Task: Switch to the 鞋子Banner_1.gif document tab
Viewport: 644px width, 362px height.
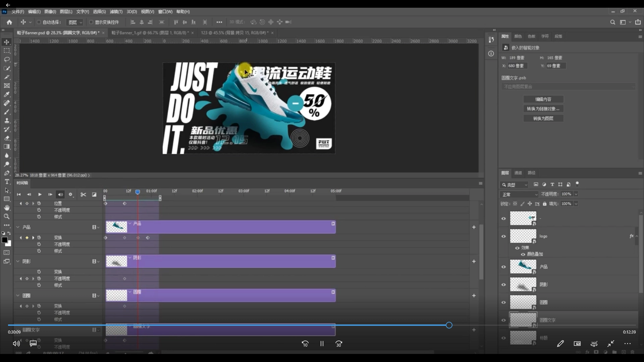Action: pos(150,33)
